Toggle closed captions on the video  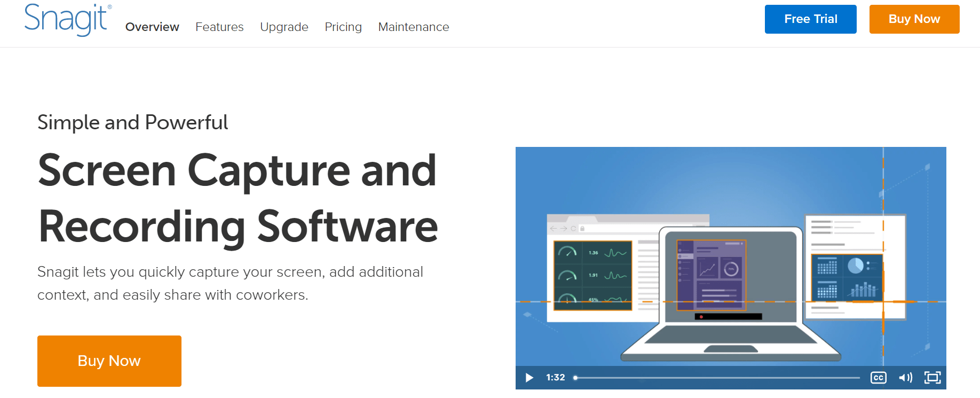(878, 378)
